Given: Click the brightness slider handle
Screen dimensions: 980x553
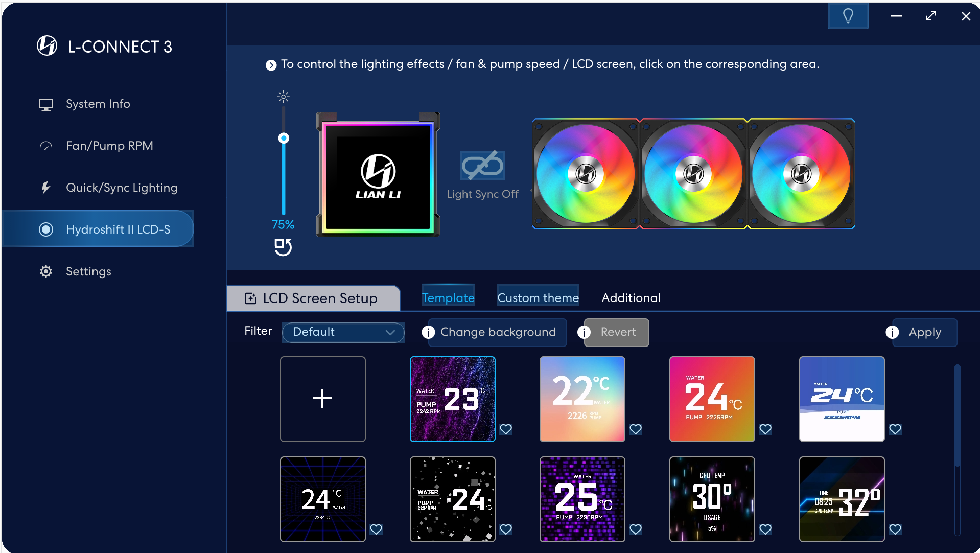Looking at the screenshot, I should (x=284, y=138).
